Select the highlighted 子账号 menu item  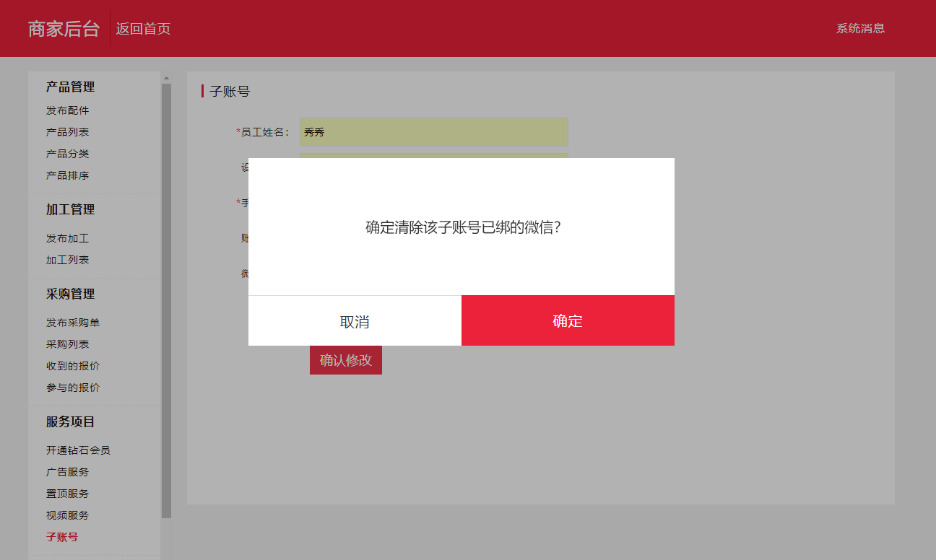pyautogui.click(x=62, y=537)
